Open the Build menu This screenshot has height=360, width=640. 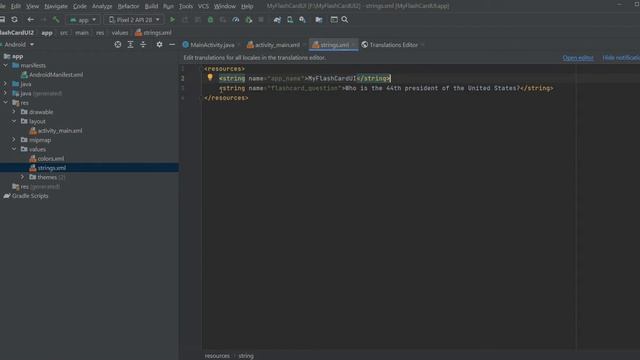pyautogui.click(x=151, y=6)
